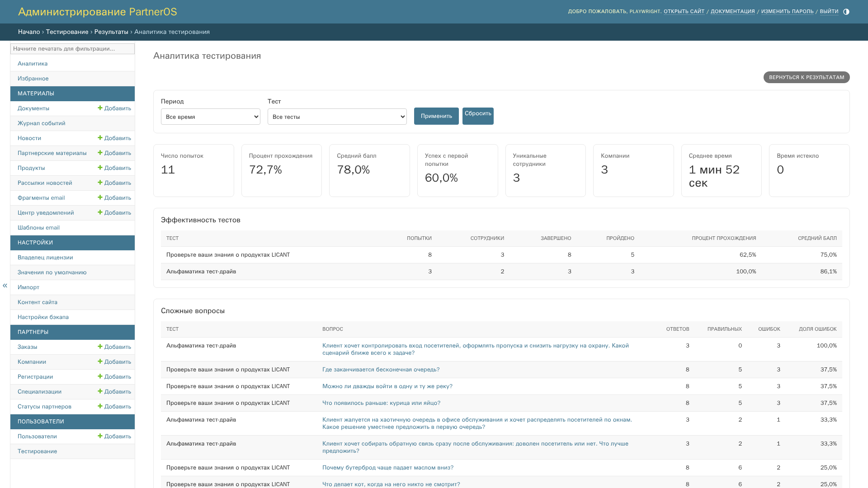The image size is (868, 488).
Task: Open question 'Почему бутерброд чаще падает маслом вниз?'
Action: coord(388,468)
